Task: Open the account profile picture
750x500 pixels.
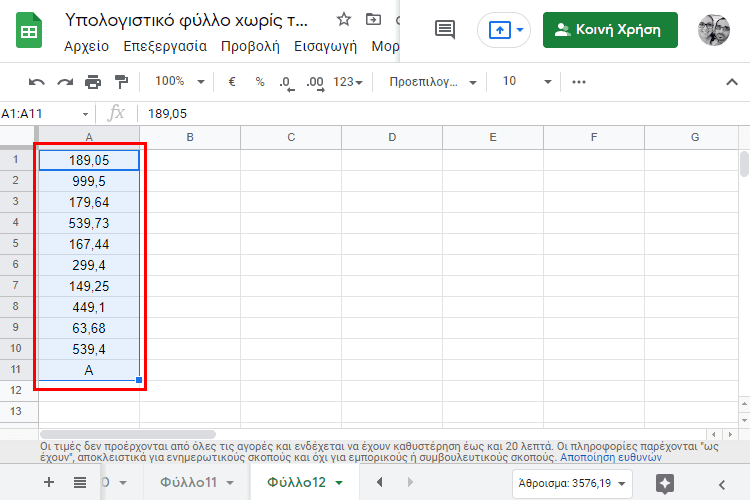Action: [714, 30]
